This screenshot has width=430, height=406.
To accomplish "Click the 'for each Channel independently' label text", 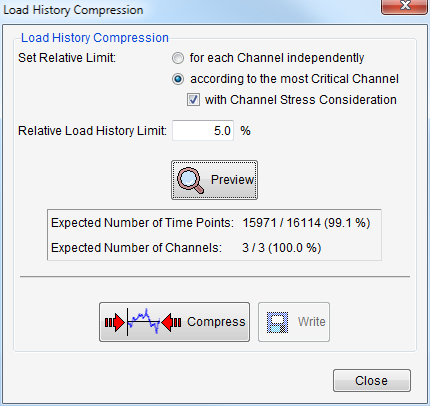I will 277,58.
